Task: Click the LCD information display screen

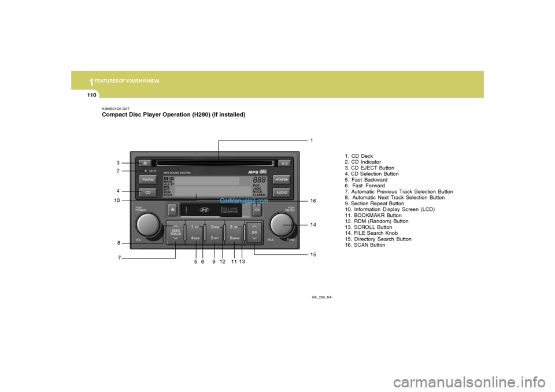Action: pos(215,186)
